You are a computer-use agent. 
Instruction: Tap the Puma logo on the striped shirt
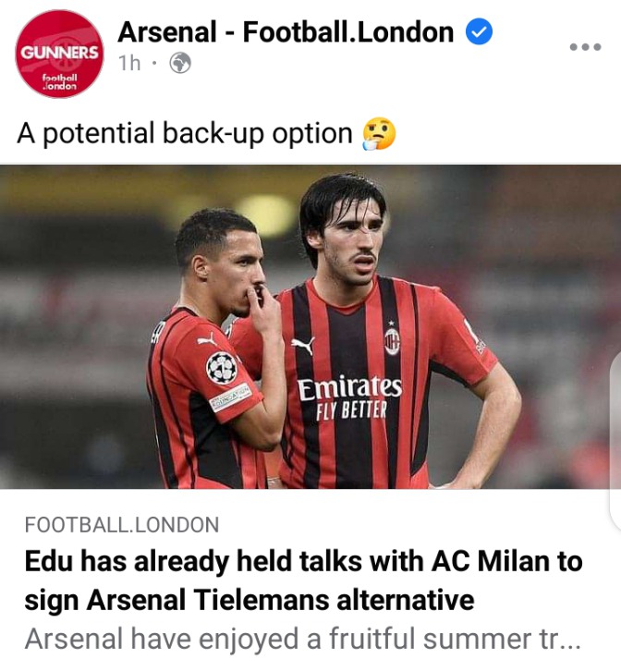point(303,345)
